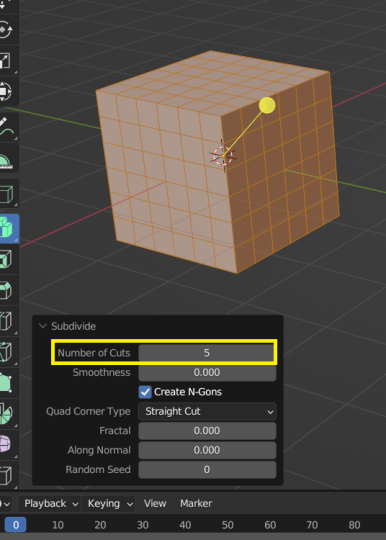Open the Playback dropdown in the timeline

(51, 503)
